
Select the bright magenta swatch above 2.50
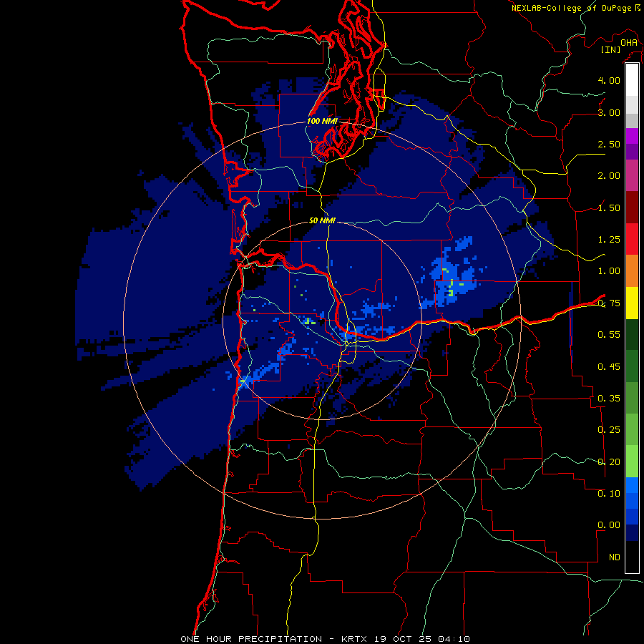click(x=632, y=136)
